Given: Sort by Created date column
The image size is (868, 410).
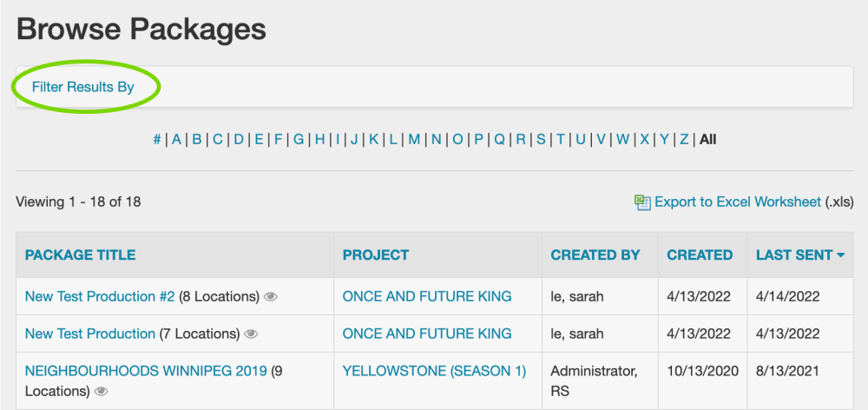Looking at the screenshot, I should pyautogui.click(x=699, y=255).
